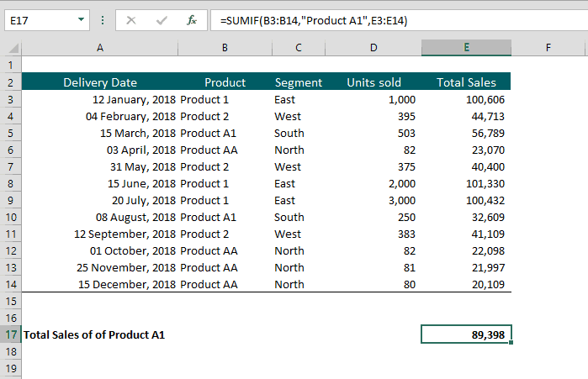Select units sold value 1,000

pyautogui.click(x=373, y=100)
